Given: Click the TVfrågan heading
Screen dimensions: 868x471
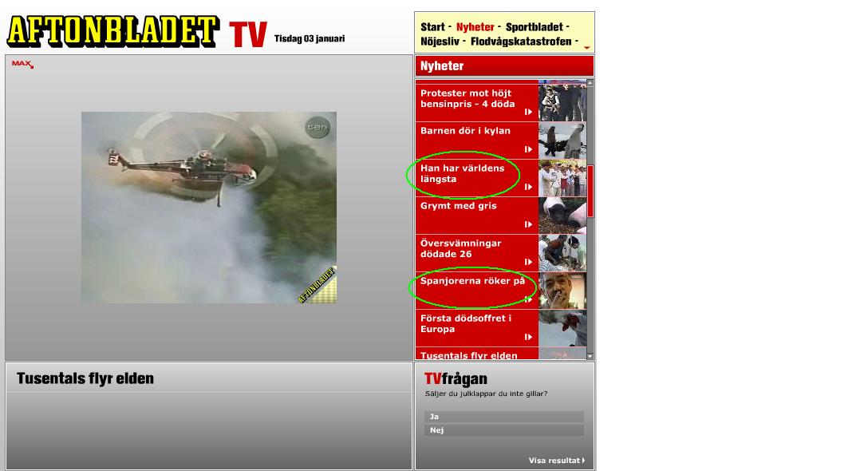Looking at the screenshot, I should point(456,379).
